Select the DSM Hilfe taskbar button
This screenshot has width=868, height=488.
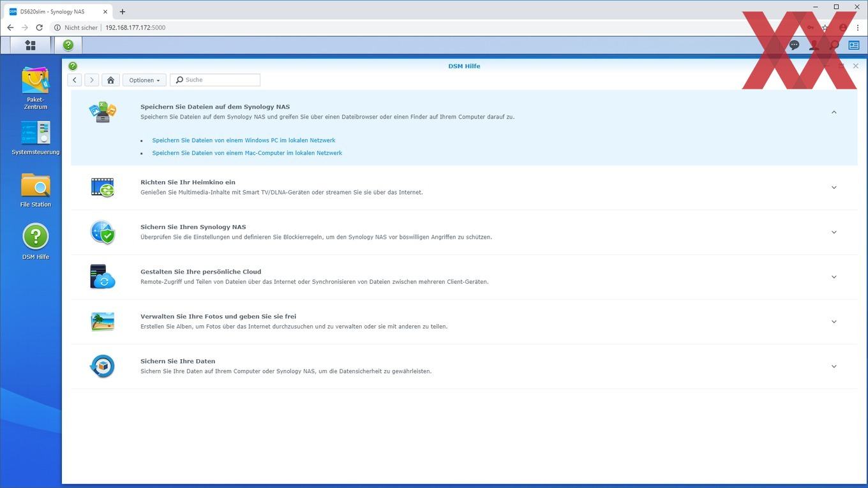(68, 45)
